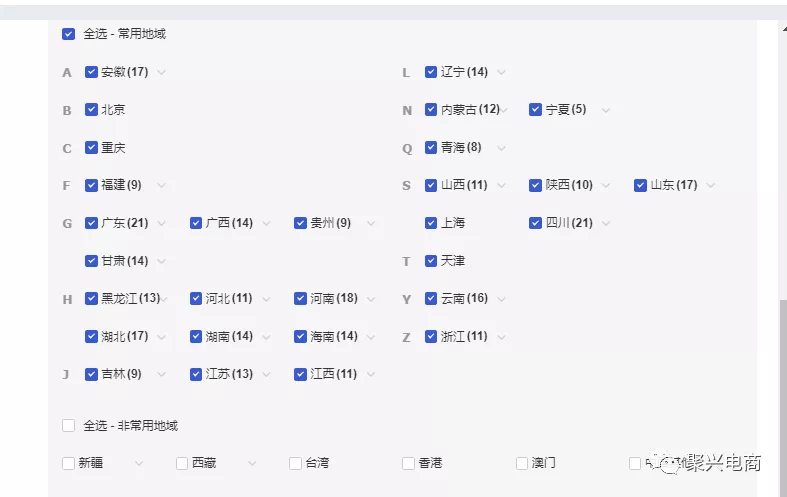Expand the 西藏 dropdown chevron
This screenshot has width=787, height=497.
pos(252,463)
